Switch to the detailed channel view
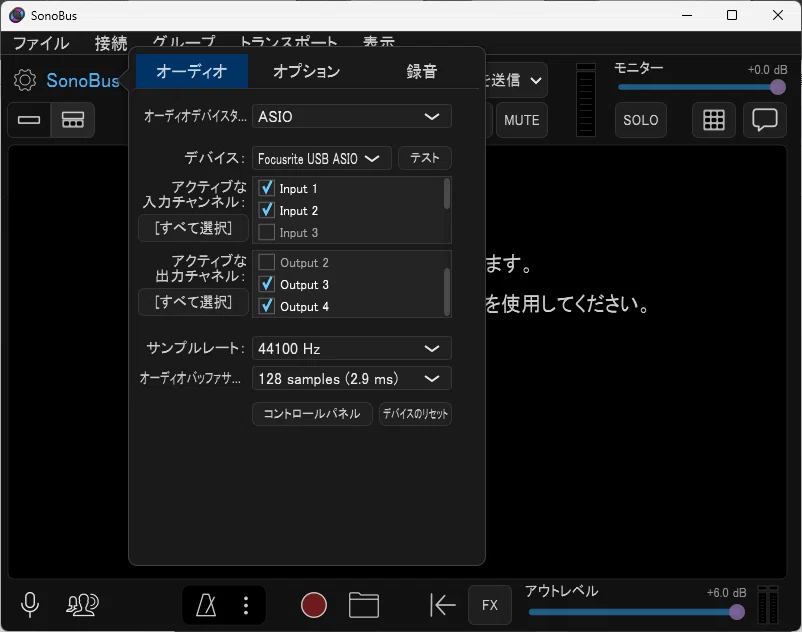The image size is (802, 632). click(x=73, y=120)
